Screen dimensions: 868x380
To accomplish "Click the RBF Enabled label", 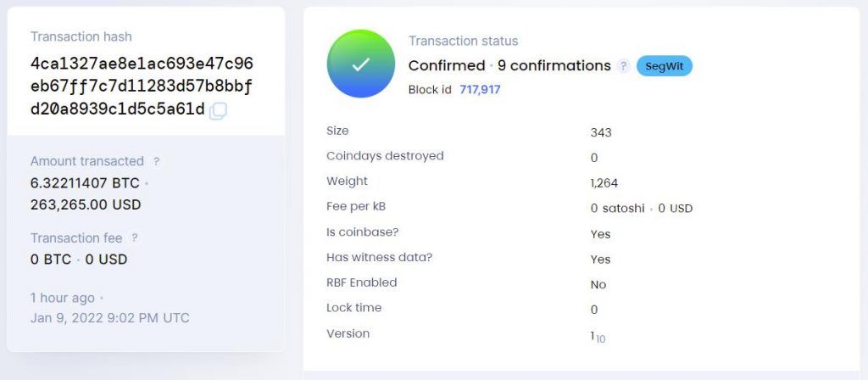I will [x=361, y=282].
